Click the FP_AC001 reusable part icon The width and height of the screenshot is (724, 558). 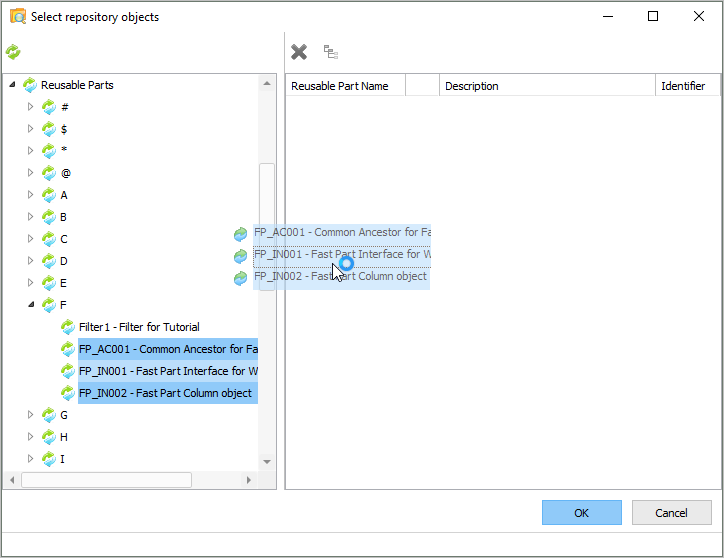[x=68, y=349]
